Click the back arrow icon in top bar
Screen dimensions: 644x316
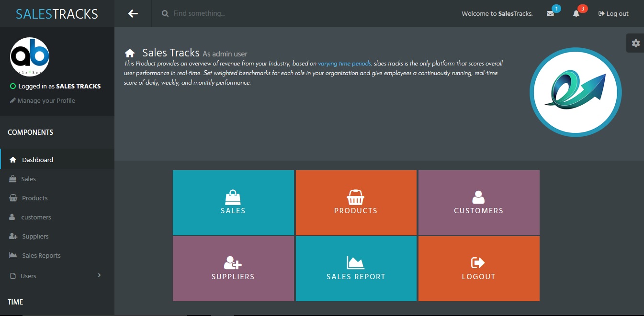point(133,13)
